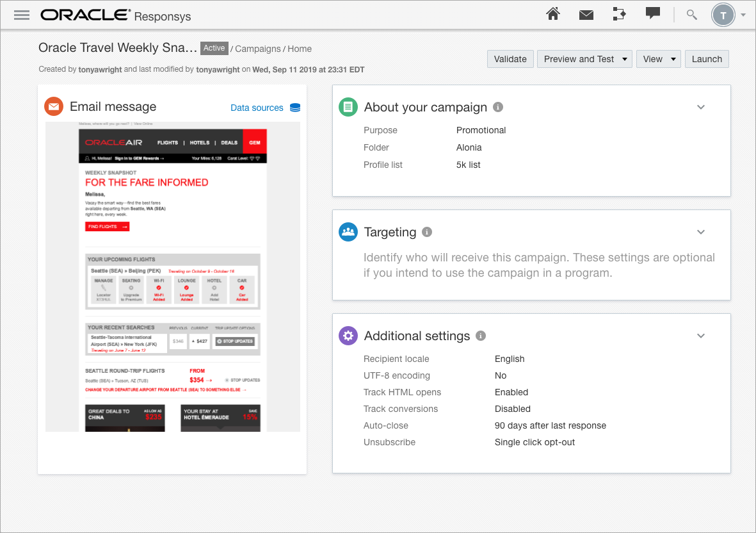Image resolution: width=756 pixels, height=533 pixels.
Task: Open the chat bubble icon in header
Action: [653, 13]
